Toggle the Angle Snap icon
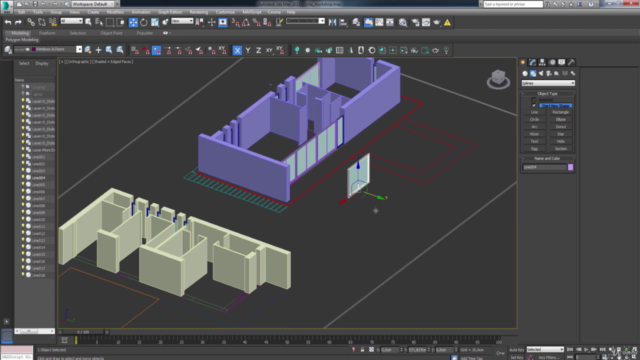640x360 pixels. click(246, 22)
